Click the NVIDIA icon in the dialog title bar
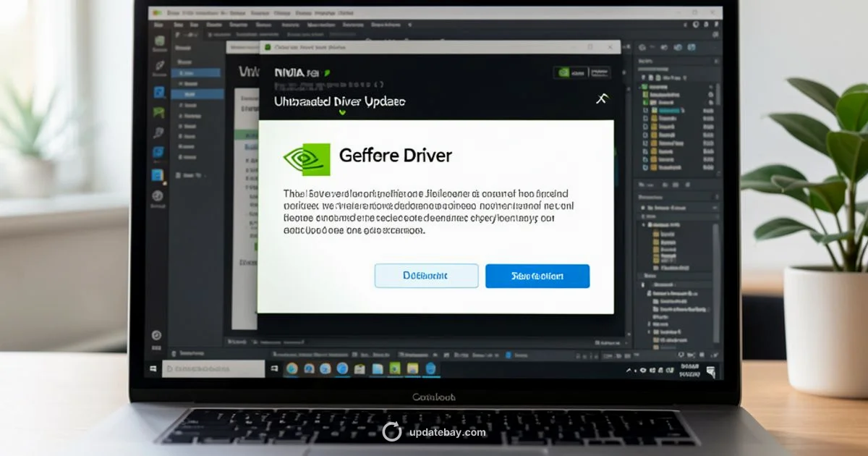The height and width of the screenshot is (456, 868). (267, 46)
